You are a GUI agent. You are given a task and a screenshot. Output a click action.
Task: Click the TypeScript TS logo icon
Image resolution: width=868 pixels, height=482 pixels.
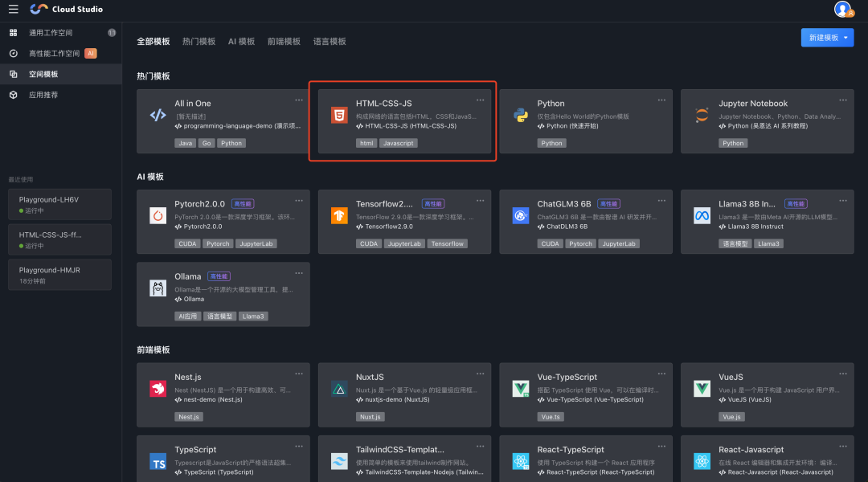pyautogui.click(x=158, y=461)
